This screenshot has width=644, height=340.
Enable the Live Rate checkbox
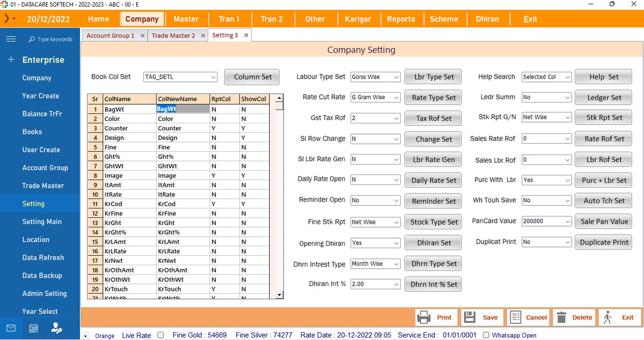(x=161, y=335)
